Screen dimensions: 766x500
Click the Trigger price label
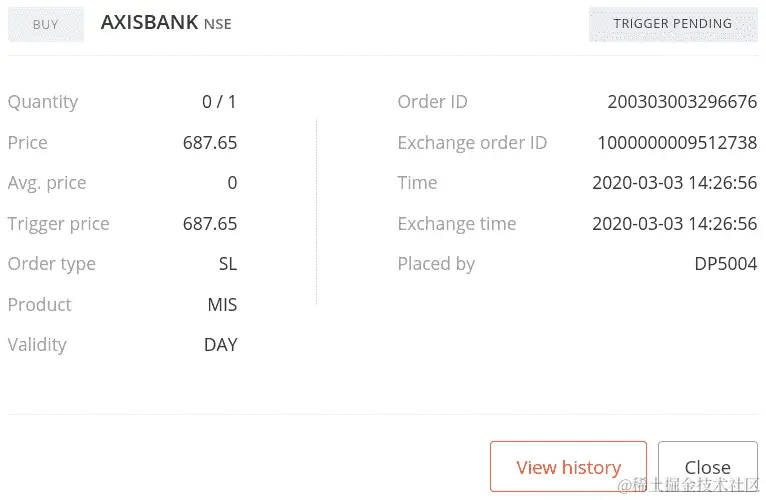(x=59, y=224)
